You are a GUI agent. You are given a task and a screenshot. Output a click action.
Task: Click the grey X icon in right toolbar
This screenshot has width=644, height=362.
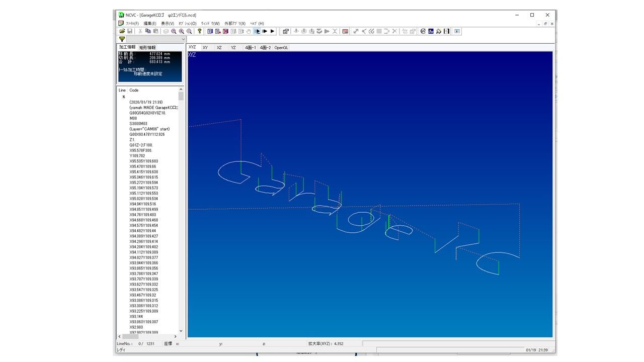coord(394,31)
